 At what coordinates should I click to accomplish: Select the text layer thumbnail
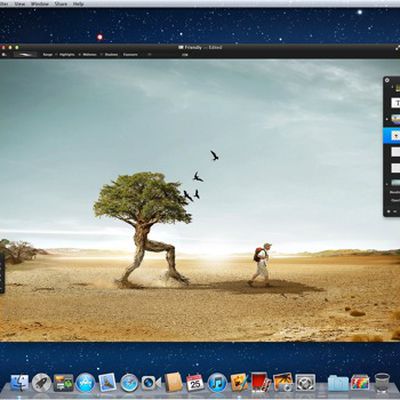[396, 103]
